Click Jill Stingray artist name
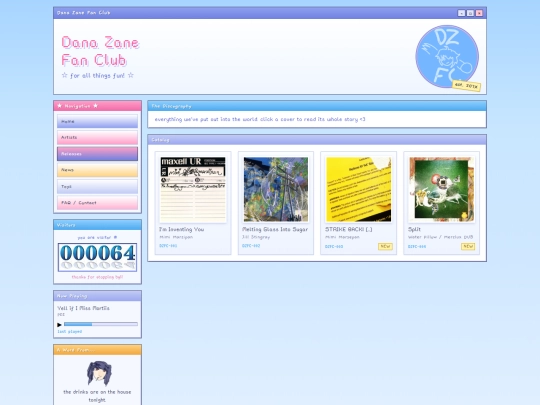Viewport: 540px width, 405px height. 256,237
